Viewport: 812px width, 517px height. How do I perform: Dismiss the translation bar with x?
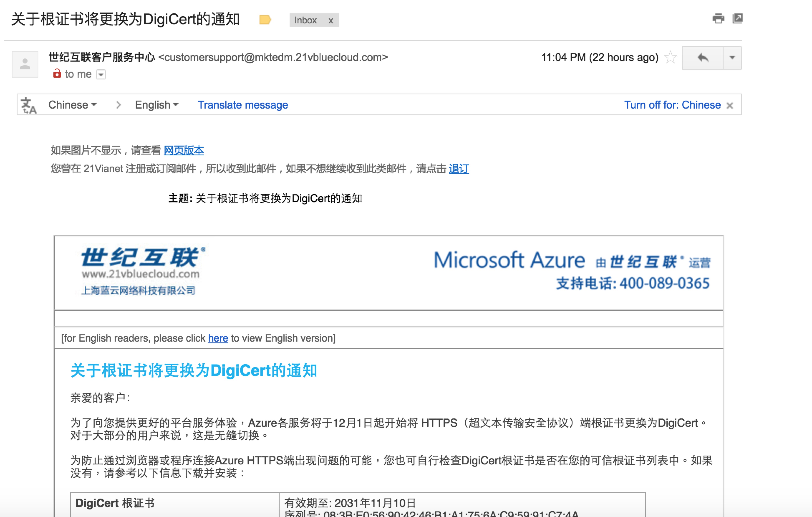pyautogui.click(x=730, y=106)
